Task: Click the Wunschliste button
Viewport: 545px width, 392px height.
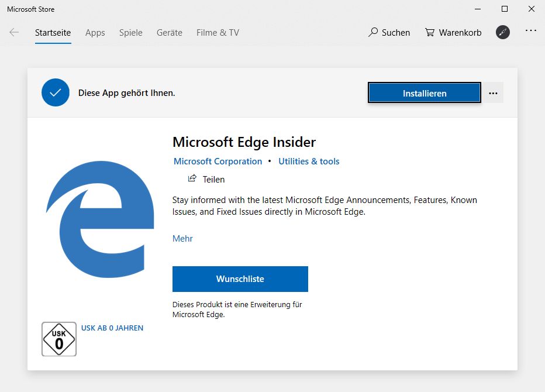Action: 240,279
